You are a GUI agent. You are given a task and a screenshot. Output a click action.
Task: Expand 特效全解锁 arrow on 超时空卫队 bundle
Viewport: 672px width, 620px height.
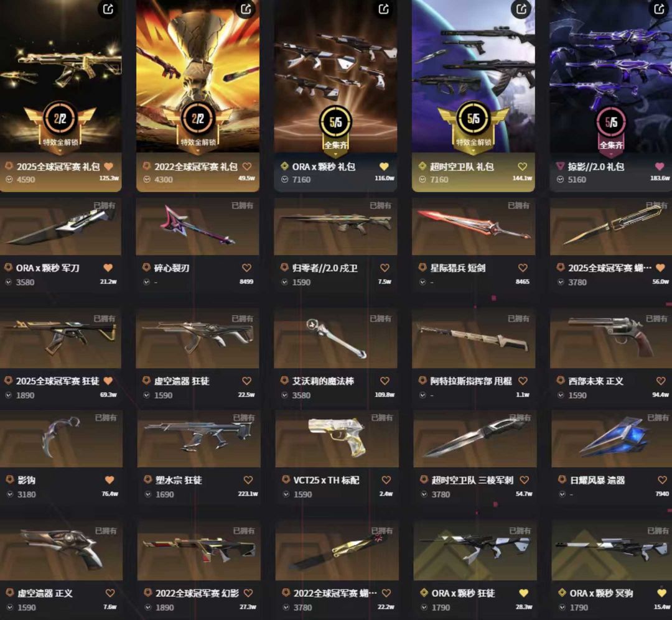pos(473,151)
